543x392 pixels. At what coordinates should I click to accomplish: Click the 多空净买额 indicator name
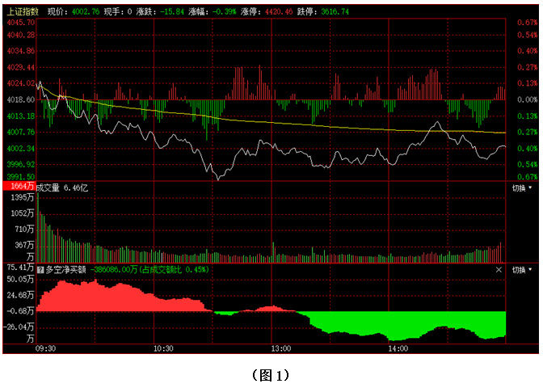coord(66,269)
